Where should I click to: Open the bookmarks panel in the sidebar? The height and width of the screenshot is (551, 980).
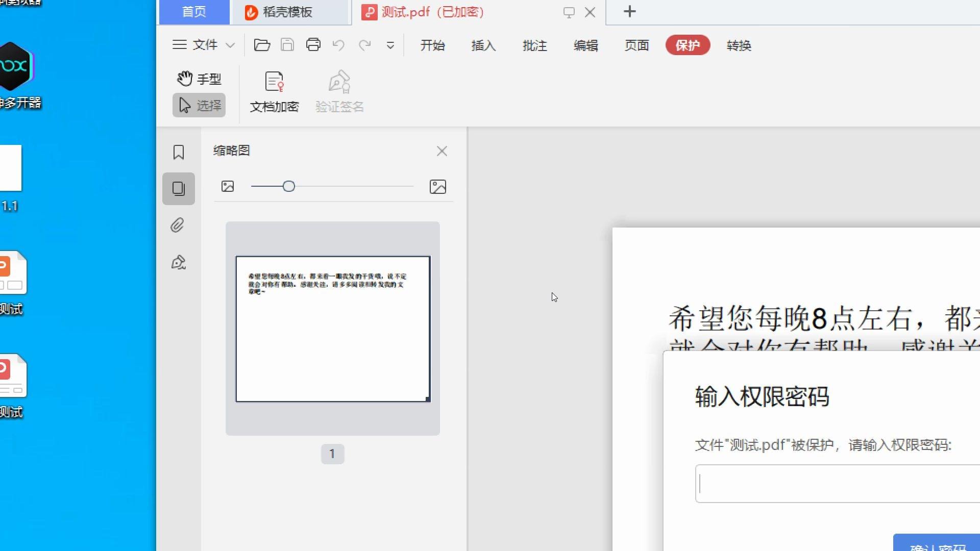pos(178,152)
